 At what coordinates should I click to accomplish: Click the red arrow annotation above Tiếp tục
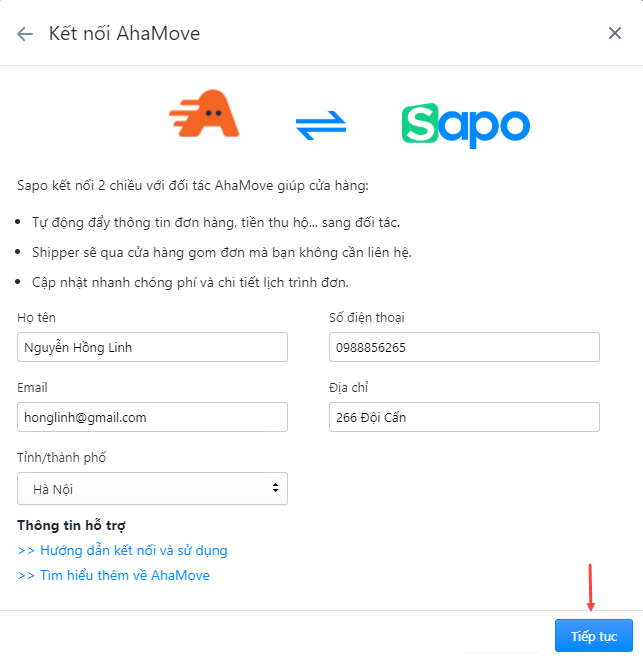coord(590,587)
